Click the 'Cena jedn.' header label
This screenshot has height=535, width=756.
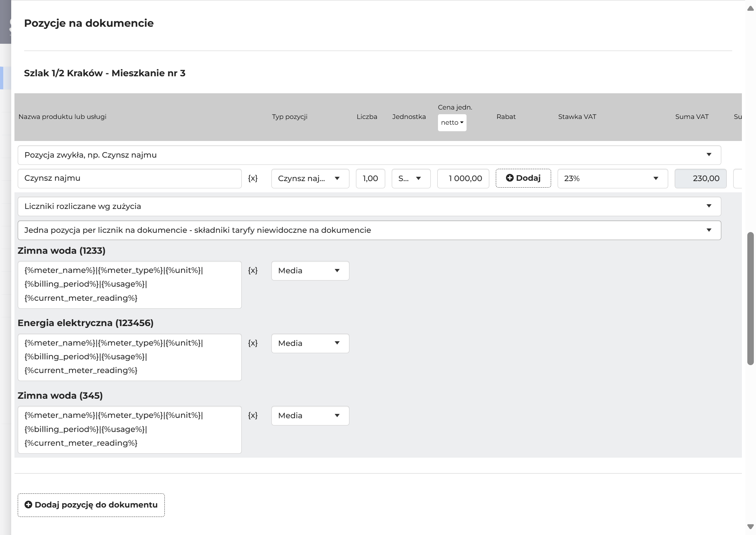(455, 107)
